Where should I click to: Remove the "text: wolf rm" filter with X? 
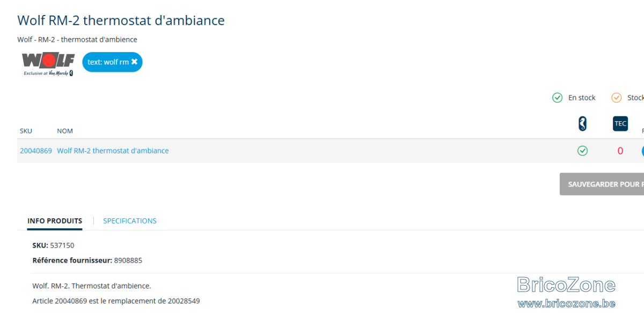click(x=134, y=62)
